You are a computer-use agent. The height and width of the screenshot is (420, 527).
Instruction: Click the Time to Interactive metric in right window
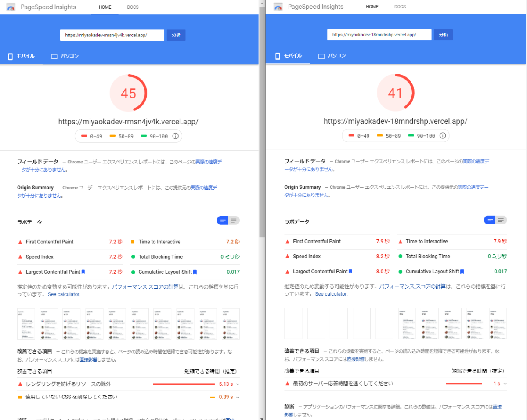point(452,242)
